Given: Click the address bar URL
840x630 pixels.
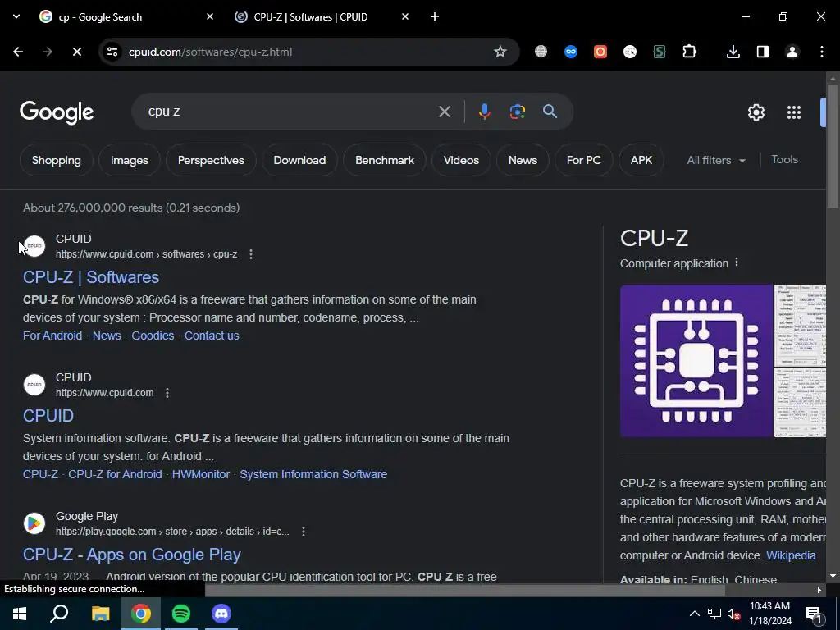Looking at the screenshot, I should tap(210, 52).
